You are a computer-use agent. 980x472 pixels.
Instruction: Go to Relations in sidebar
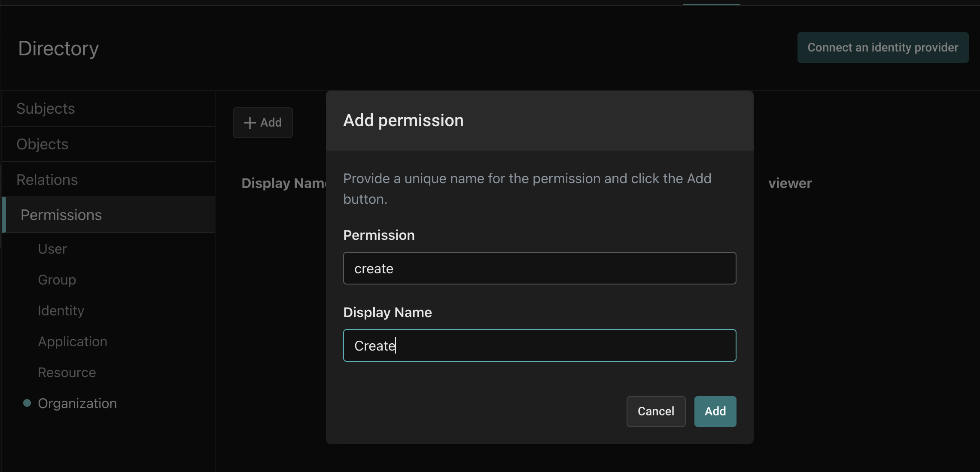(x=47, y=180)
